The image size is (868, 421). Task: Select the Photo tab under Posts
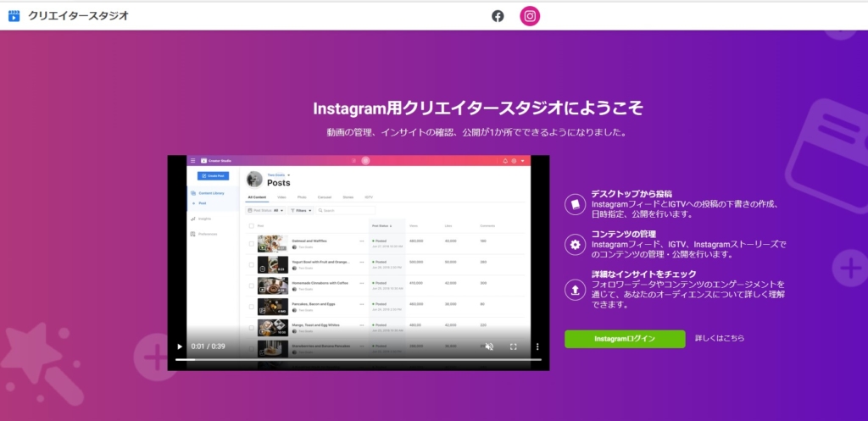pyautogui.click(x=302, y=197)
